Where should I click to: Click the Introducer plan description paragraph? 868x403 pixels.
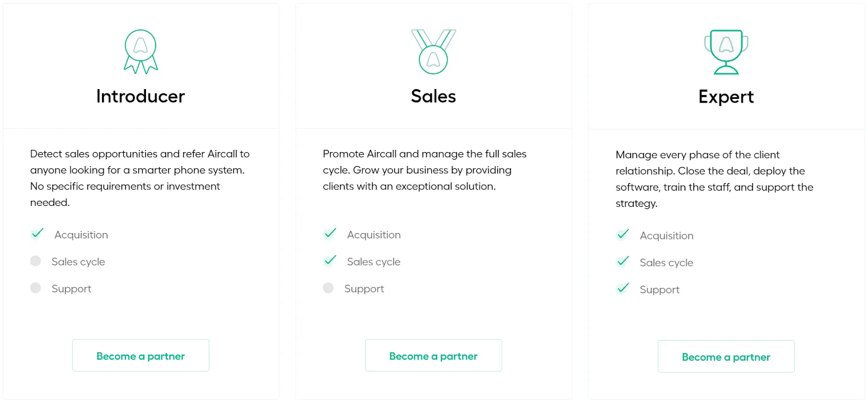click(x=139, y=178)
